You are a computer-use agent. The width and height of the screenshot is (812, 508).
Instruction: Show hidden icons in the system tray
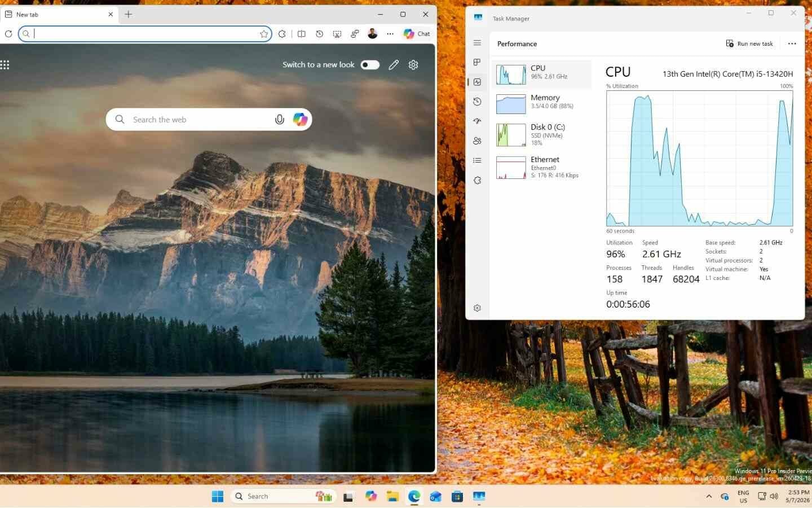pyautogui.click(x=709, y=497)
